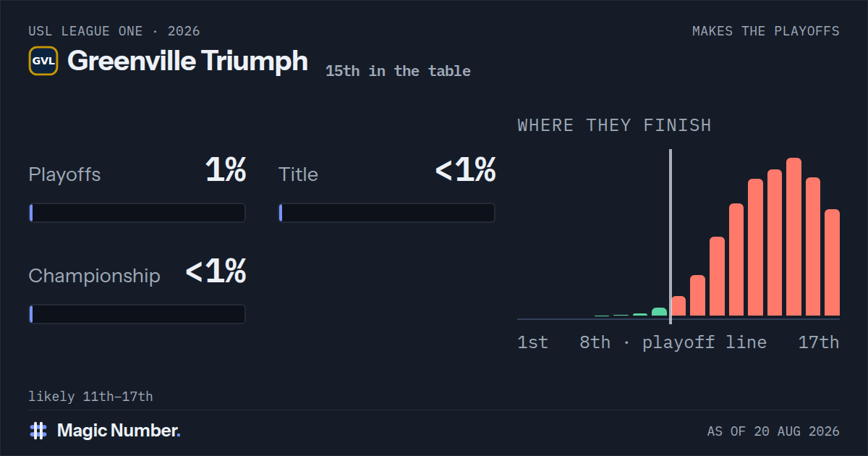Select the tallest red bar in histogram
The width and height of the screenshot is (868, 456).
pyautogui.click(x=793, y=237)
